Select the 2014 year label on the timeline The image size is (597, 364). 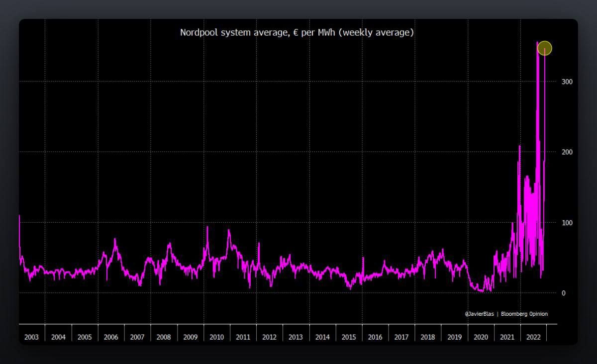pos(322,337)
